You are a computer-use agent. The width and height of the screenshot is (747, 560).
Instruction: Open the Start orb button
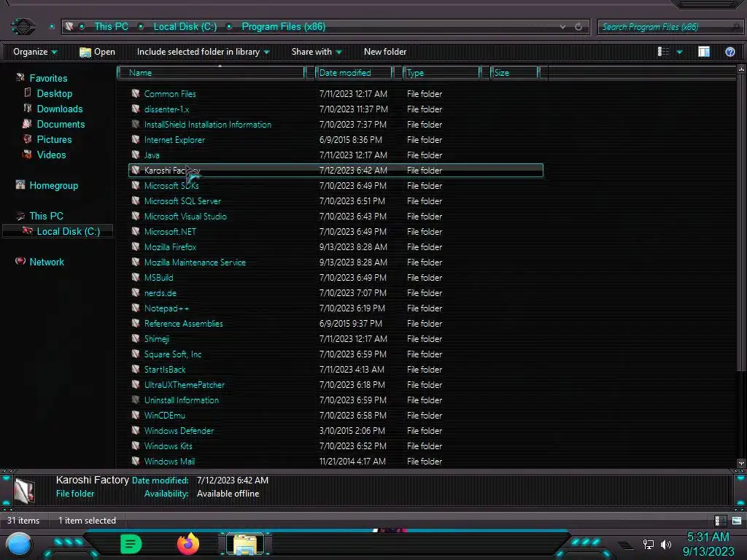coord(19,544)
